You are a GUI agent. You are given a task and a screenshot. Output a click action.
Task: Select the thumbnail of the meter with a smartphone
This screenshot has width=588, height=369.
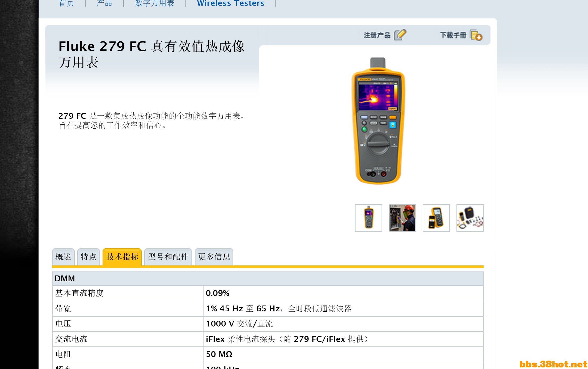[436, 218]
